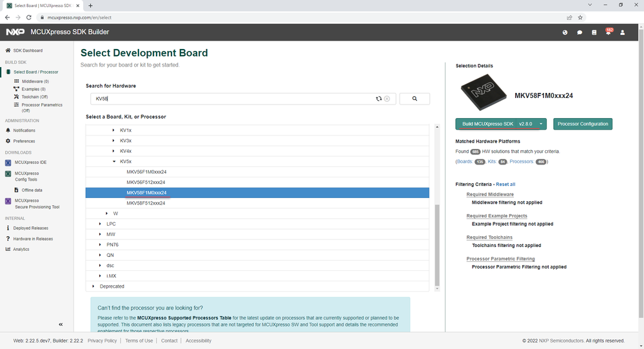Expand the Deprecated tree node
Screen dimensions: 644x349
pyautogui.click(x=93, y=286)
